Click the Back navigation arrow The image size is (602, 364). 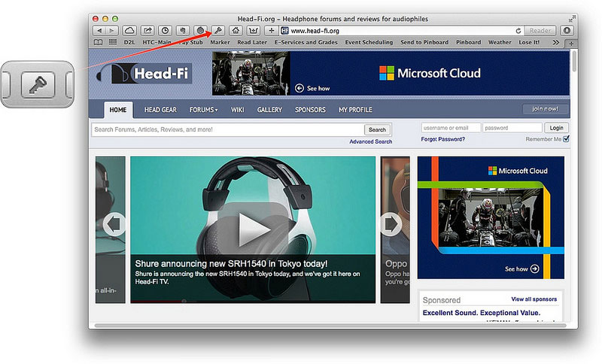pyautogui.click(x=99, y=31)
